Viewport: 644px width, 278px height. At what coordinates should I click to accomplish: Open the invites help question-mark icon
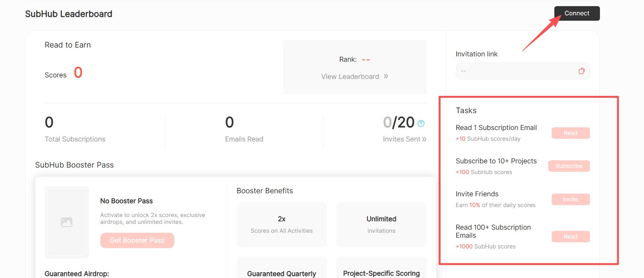tap(421, 123)
